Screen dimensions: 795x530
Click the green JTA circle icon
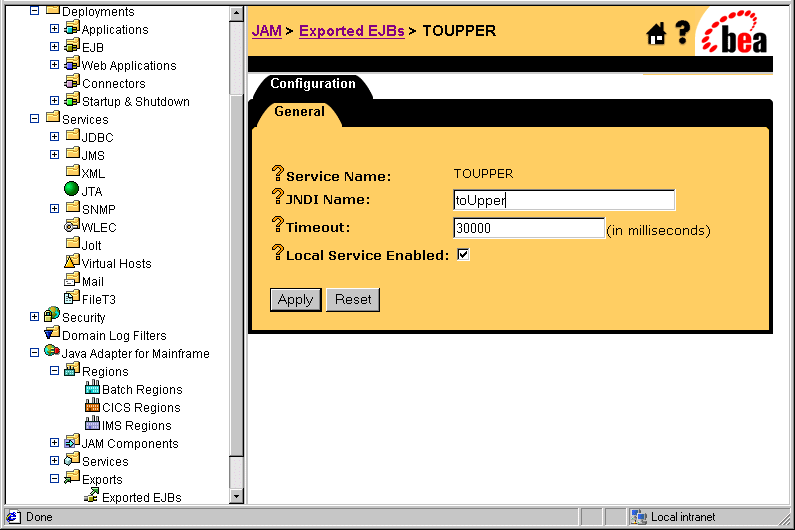pos(71,189)
